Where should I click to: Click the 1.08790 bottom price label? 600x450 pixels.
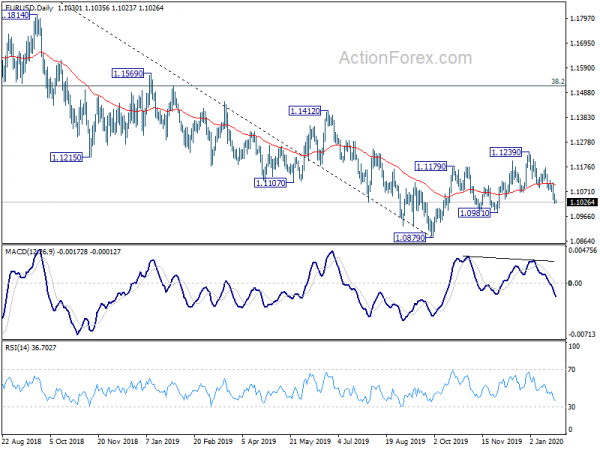409,238
